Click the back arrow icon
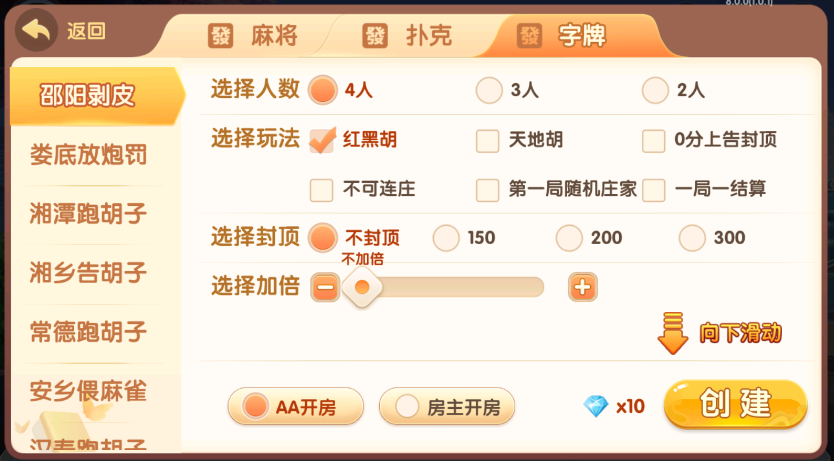 38,31
